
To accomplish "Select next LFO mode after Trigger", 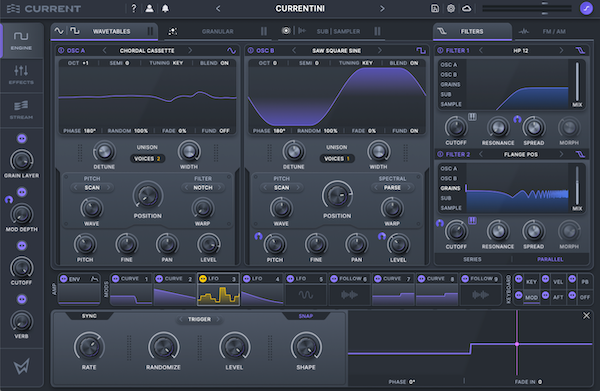I will coord(218,319).
